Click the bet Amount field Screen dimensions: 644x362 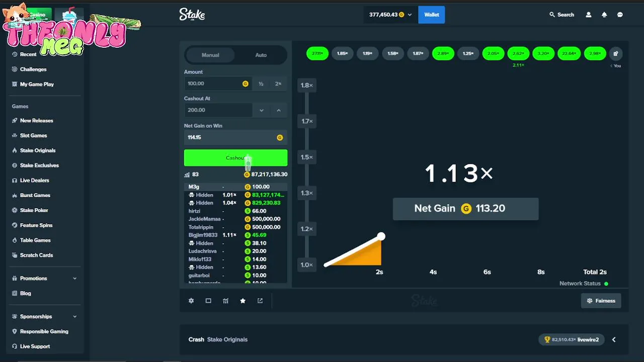pos(218,84)
